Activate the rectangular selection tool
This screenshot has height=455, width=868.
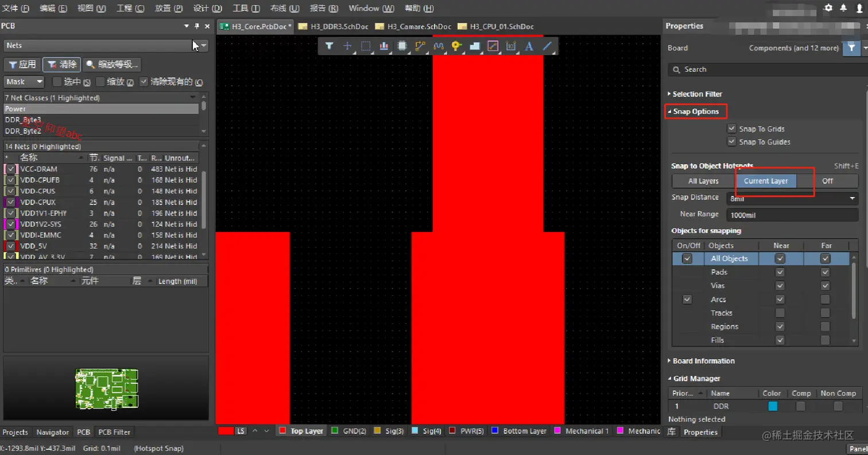(365, 47)
